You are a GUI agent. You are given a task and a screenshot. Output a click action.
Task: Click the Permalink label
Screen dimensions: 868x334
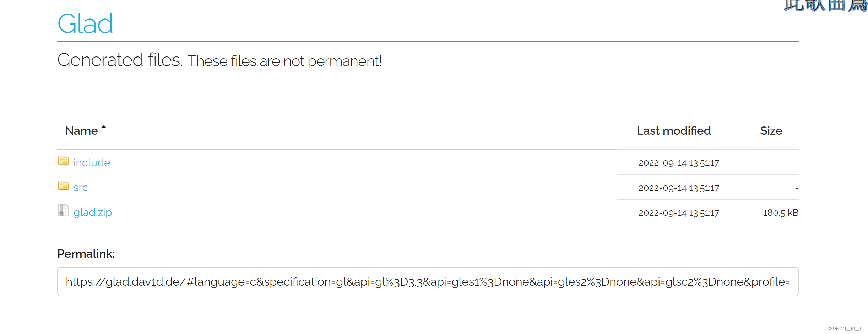click(x=86, y=254)
